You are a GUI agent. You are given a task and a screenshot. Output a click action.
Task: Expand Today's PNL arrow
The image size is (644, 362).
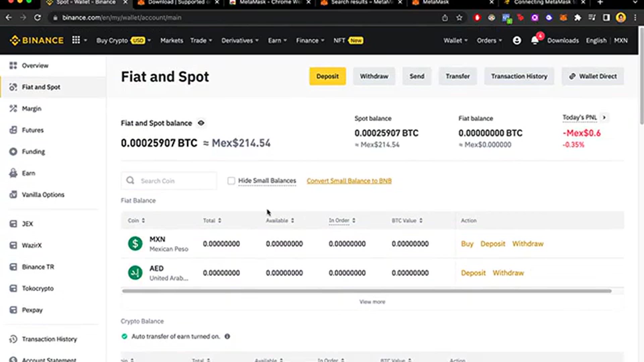click(x=604, y=117)
